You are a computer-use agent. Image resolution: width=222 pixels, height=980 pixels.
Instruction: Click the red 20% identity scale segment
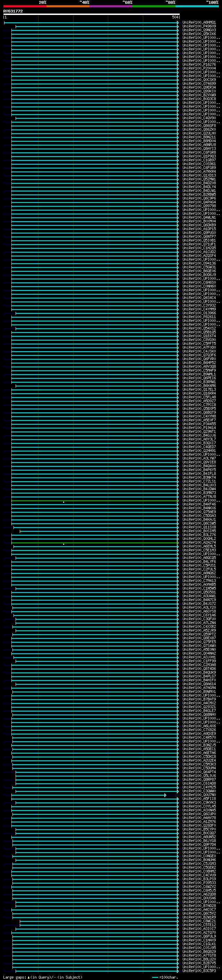pyautogui.click(x=25, y=6)
